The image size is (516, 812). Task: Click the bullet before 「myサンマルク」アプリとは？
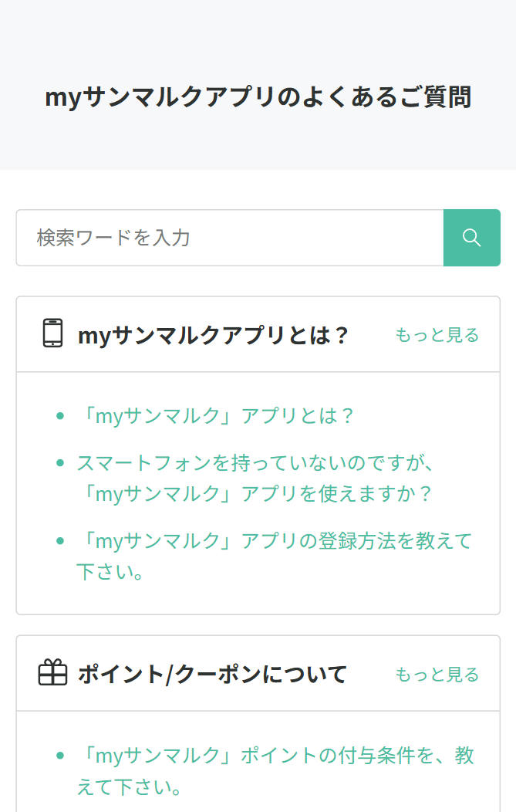pos(60,417)
